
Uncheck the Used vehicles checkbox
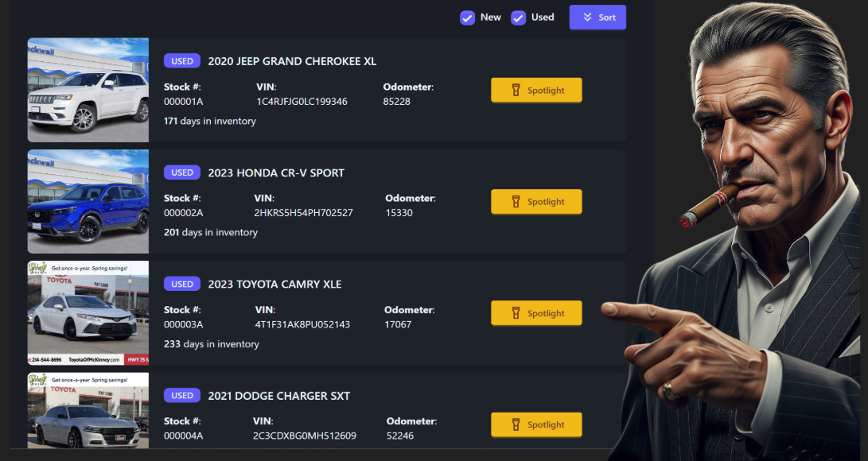[518, 17]
